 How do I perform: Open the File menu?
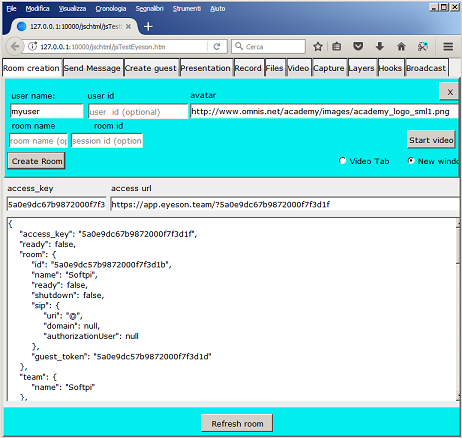click(12, 9)
